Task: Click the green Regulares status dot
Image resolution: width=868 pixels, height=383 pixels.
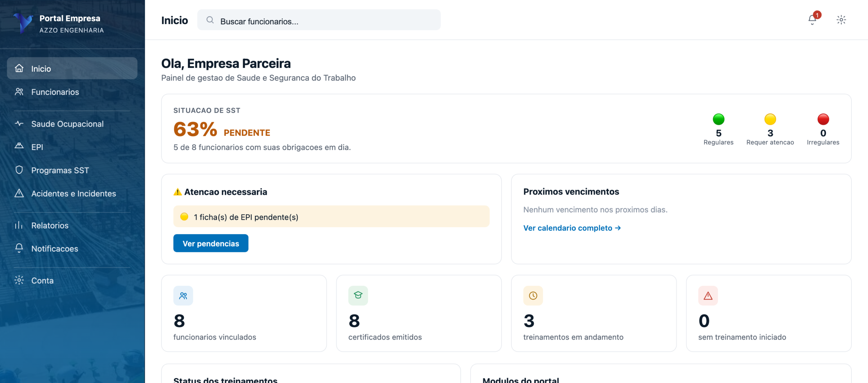Action: (x=718, y=119)
